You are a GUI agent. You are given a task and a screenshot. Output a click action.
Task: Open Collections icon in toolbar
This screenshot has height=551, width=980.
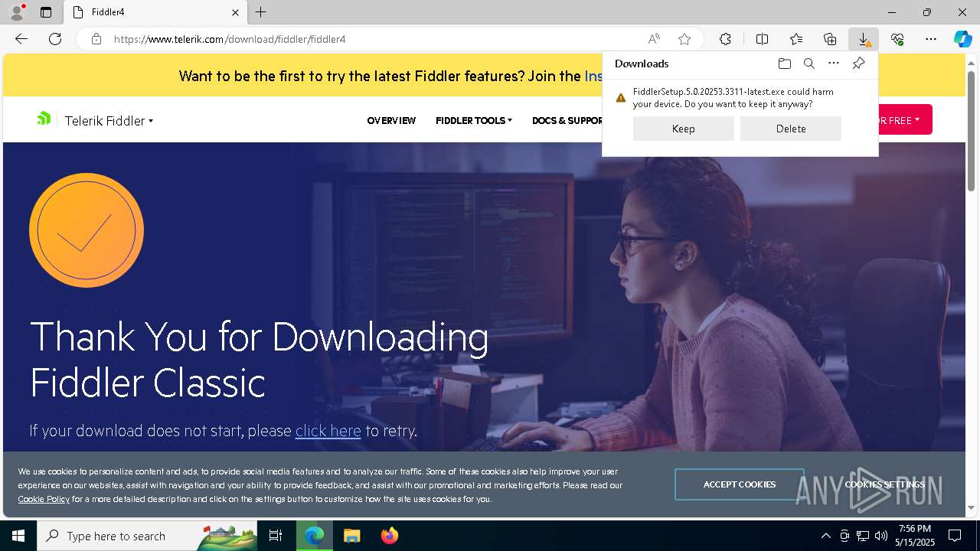point(830,39)
